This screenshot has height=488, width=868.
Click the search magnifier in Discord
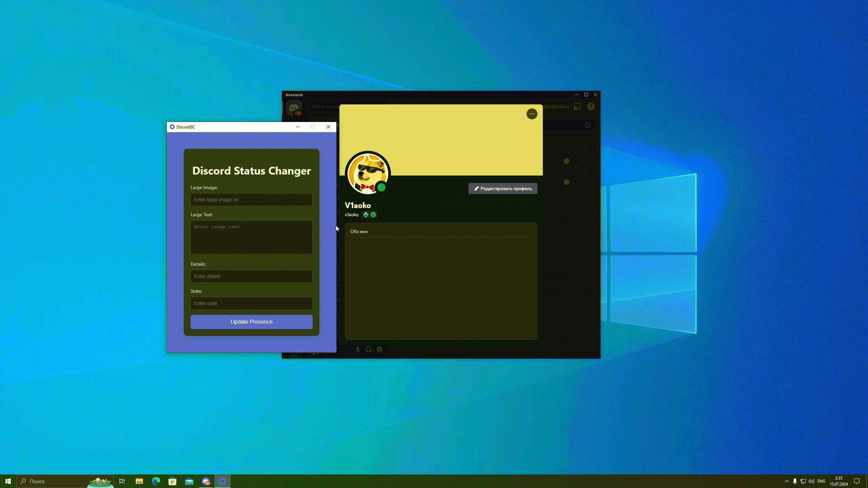click(588, 126)
